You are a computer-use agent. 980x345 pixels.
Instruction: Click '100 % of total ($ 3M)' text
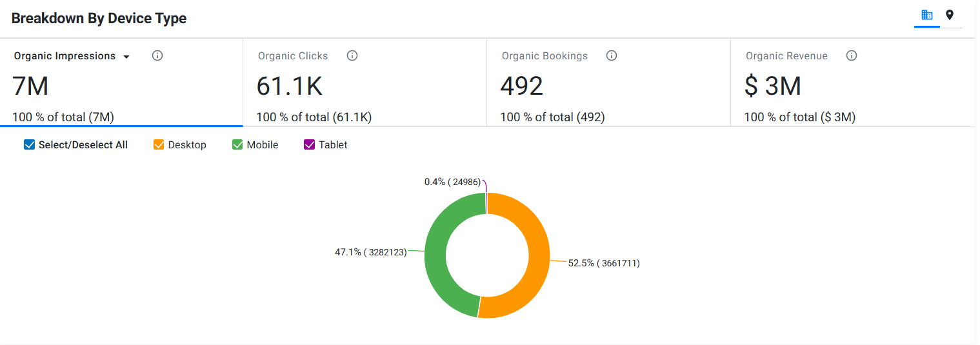[800, 117]
